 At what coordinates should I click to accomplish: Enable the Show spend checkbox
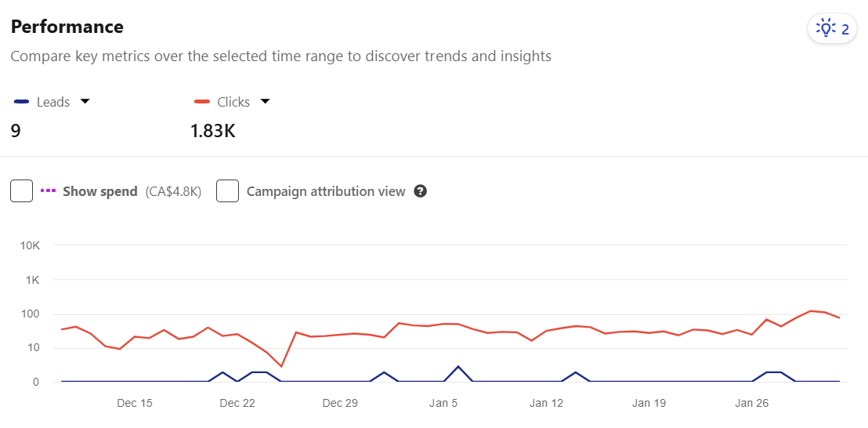(x=22, y=191)
